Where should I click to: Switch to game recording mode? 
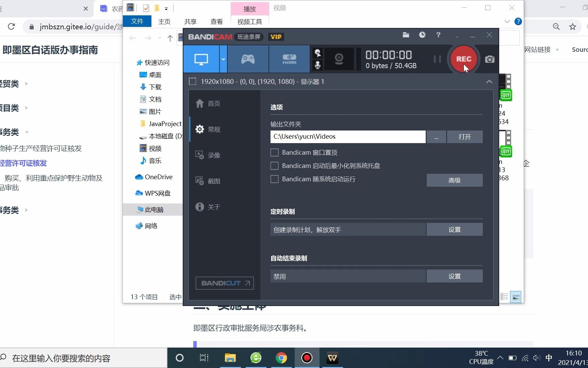point(248,59)
